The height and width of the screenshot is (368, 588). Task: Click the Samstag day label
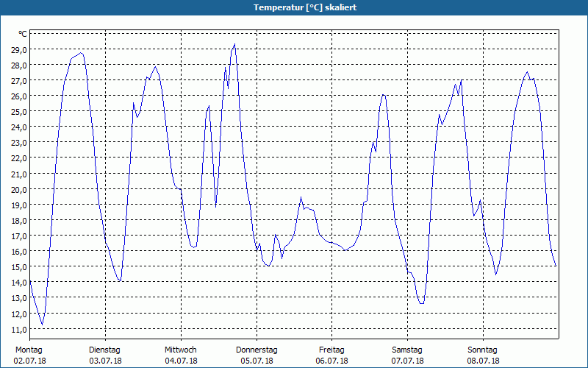point(407,350)
